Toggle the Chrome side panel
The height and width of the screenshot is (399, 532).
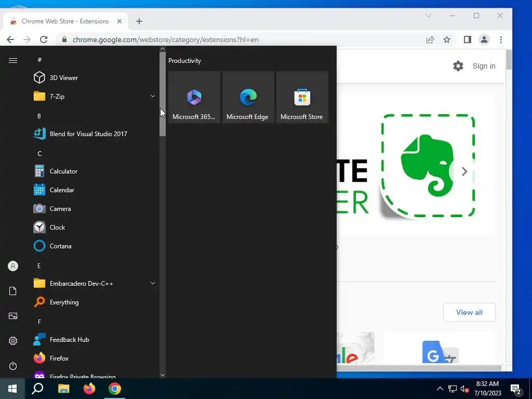(468, 39)
